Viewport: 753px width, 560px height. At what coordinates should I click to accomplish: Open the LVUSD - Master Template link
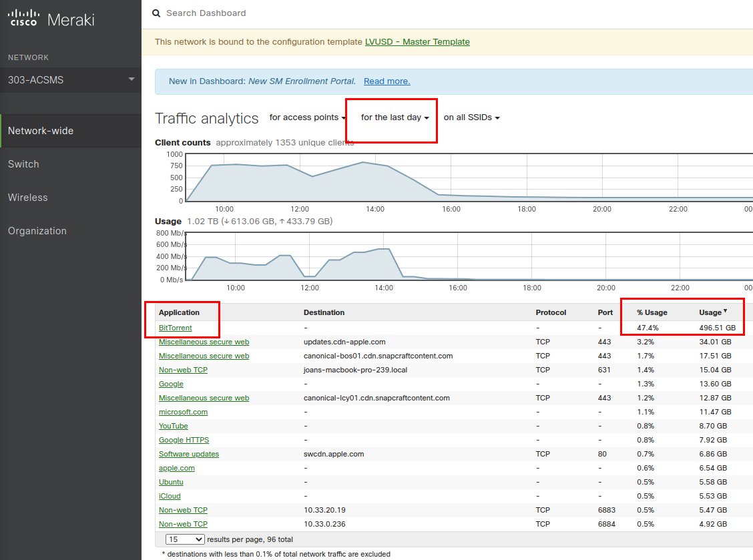tap(417, 42)
